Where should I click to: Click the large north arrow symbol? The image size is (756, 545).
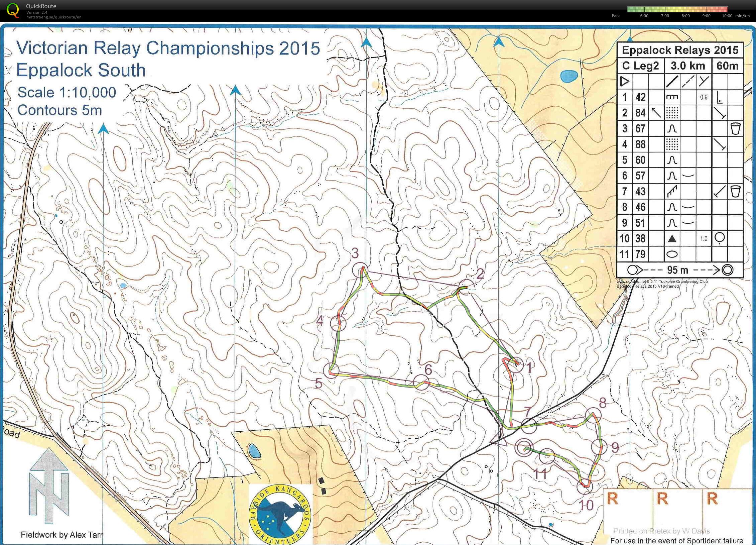[x=49, y=485]
